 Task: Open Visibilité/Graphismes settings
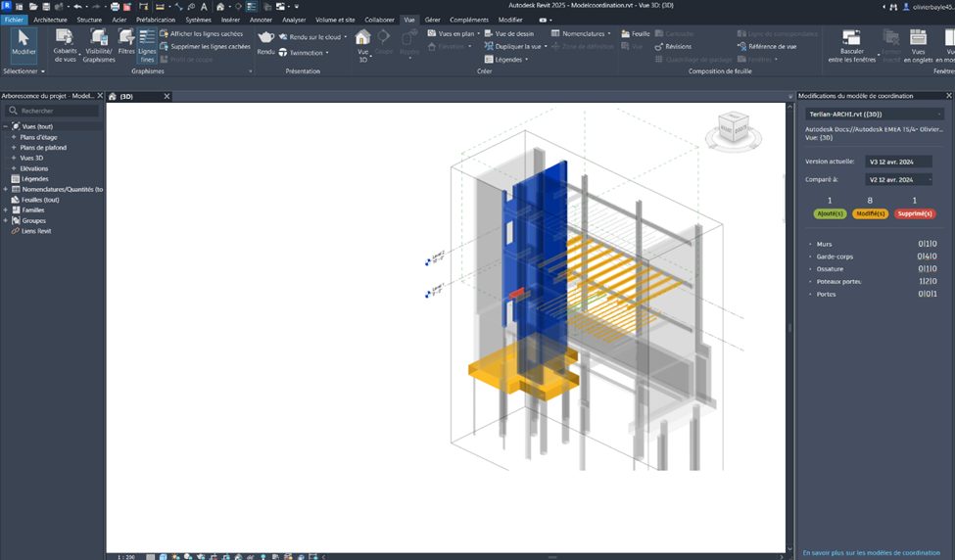click(x=99, y=46)
